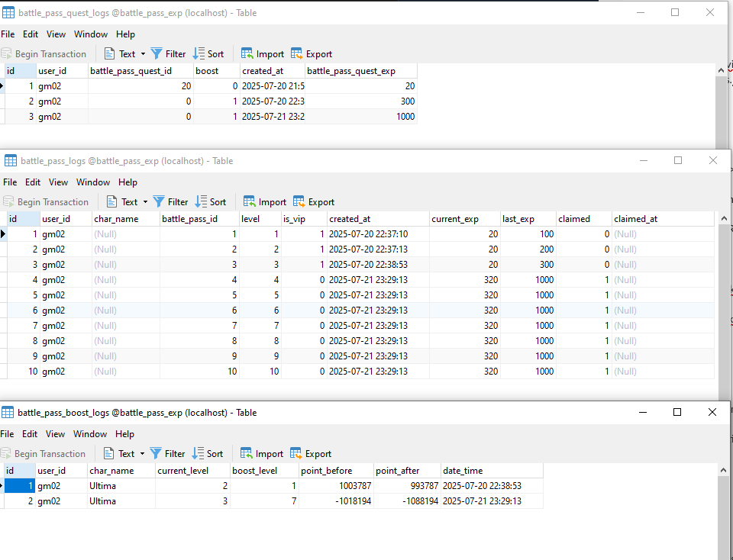Open Text dropdown in battle_pass_quest_logs toolbar
Viewport: 733px width, 560px height.
(144, 54)
